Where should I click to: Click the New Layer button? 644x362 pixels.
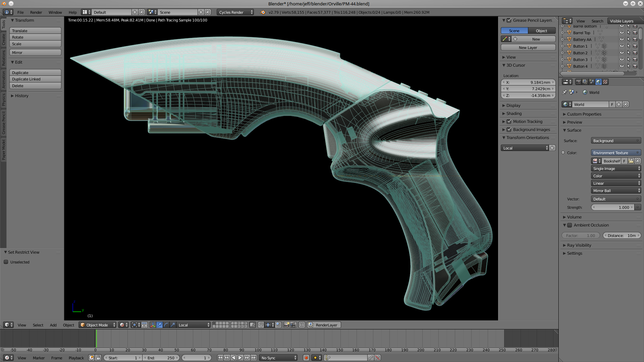[x=528, y=48]
